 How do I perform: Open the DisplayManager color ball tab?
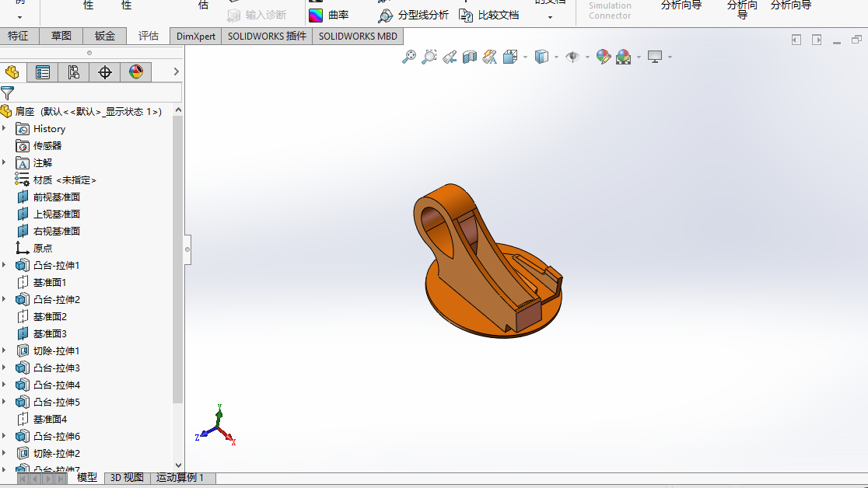[x=136, y=72]
